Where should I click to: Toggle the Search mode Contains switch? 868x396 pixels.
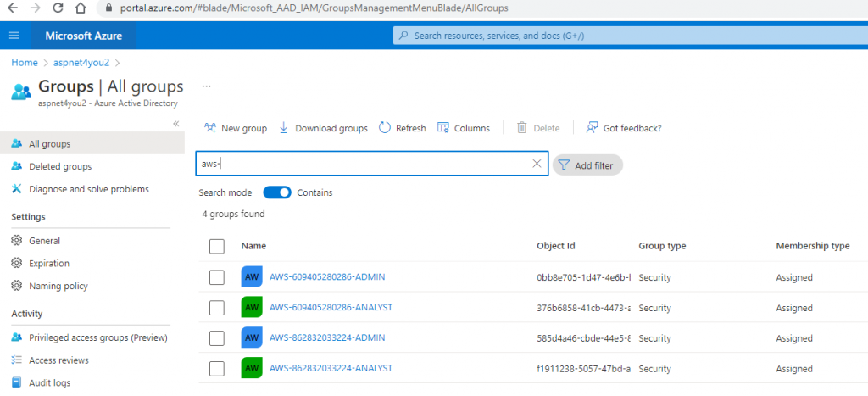277,192
